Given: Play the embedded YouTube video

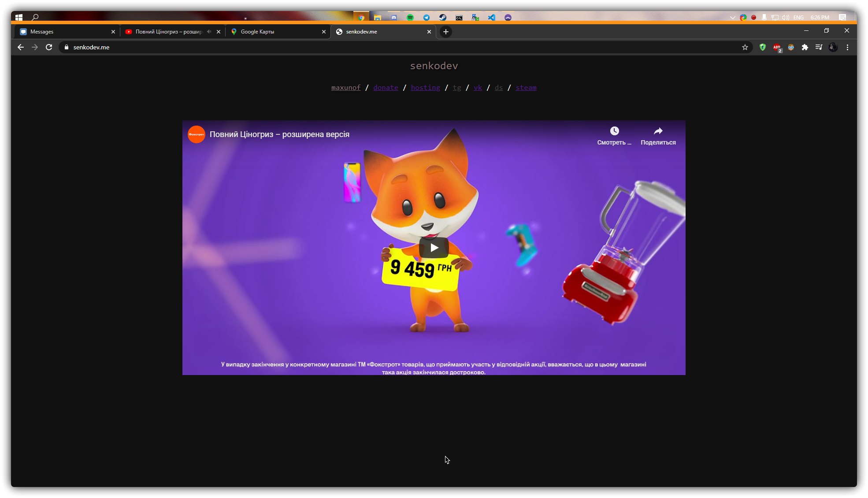Looking at the screenshot, I should tap(434, 248).
